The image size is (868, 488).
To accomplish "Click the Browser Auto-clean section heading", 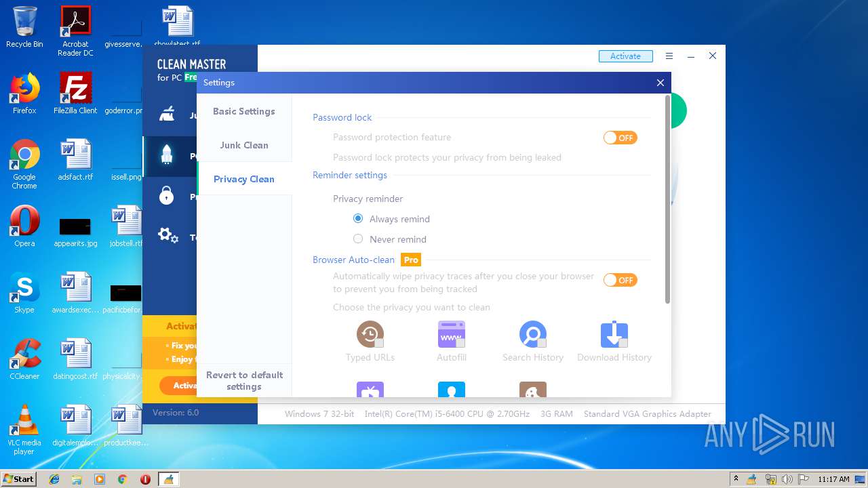I will [x=353, y=260].
